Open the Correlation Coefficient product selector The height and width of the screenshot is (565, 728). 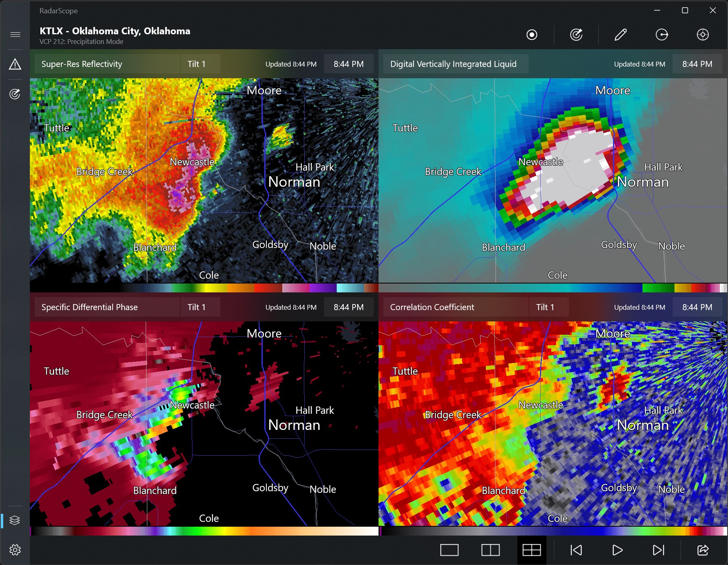[432, 307]
